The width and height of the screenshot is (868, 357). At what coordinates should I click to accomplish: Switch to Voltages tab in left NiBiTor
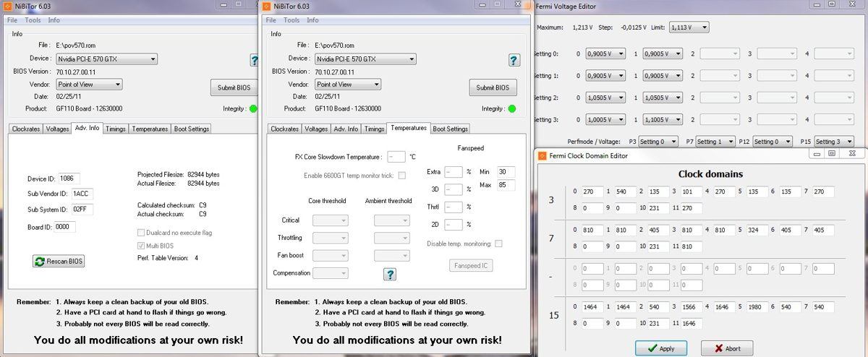[x=57, y=129]
